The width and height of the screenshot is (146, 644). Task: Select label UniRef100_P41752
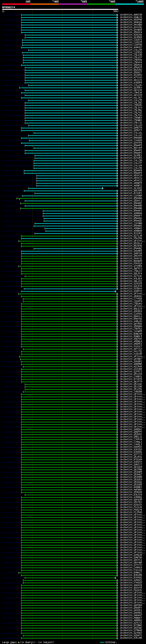(x=131, y=351)
